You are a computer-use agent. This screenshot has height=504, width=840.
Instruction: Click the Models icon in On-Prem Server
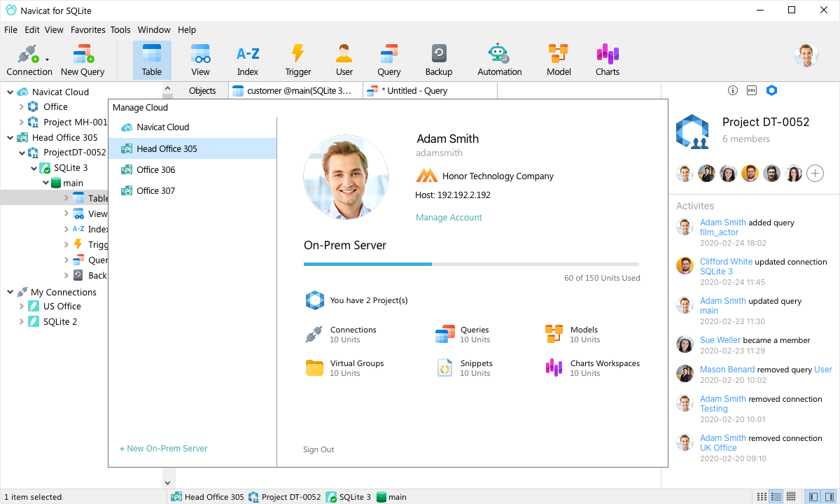554,335
